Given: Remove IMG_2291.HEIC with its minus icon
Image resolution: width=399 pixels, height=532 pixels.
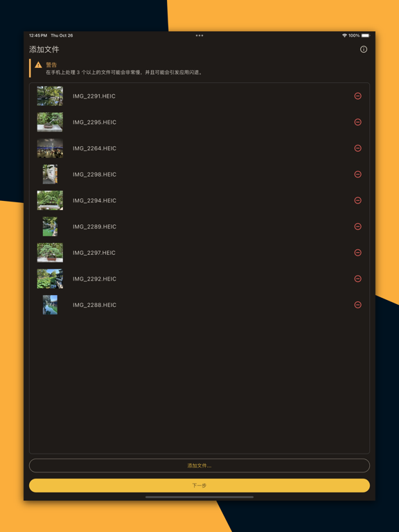Looking at the screenshot, I should pos(357,96).
